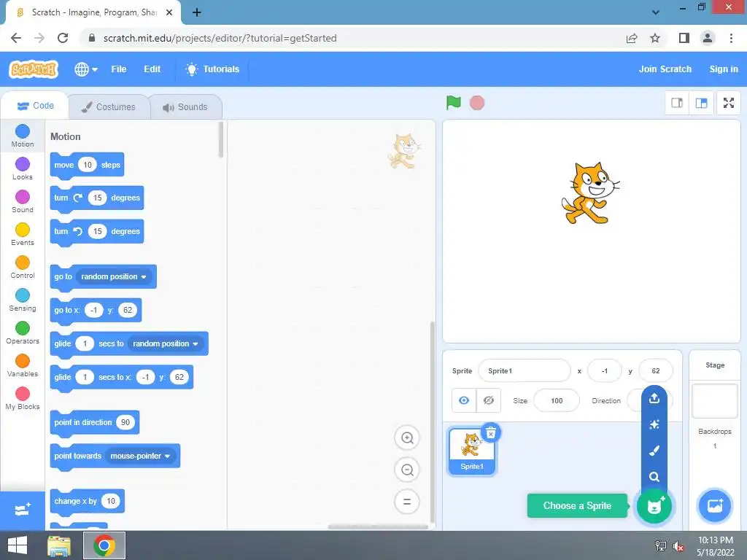Switch to the Costumes tab
The height and width of the screenshot is (560, 747).
coord(109,106)
